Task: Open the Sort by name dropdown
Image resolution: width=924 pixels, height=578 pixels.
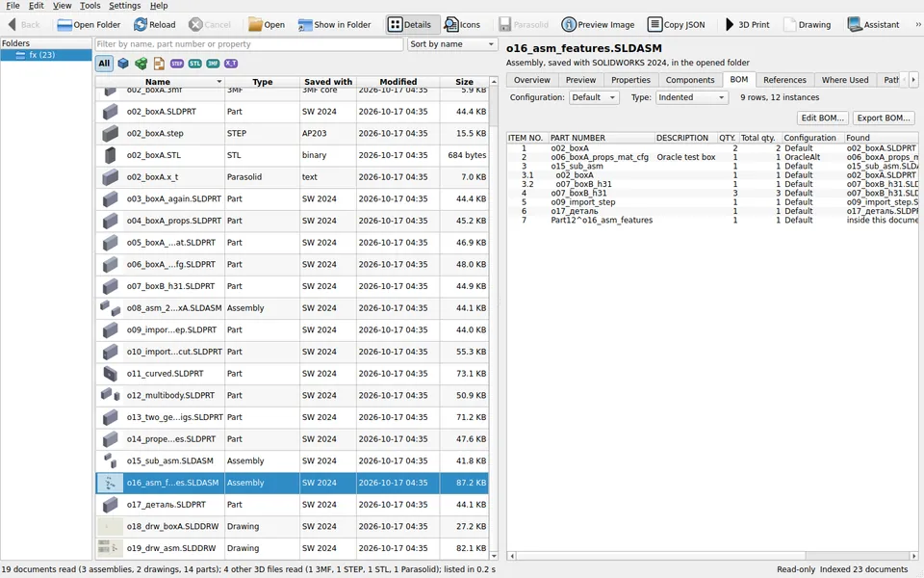Action: (x=452, y=44)
